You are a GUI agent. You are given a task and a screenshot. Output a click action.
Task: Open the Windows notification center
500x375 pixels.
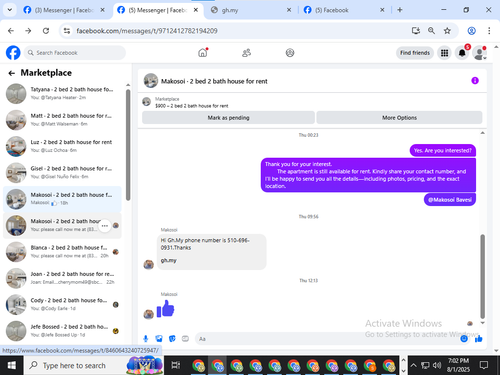click(484, 365)
